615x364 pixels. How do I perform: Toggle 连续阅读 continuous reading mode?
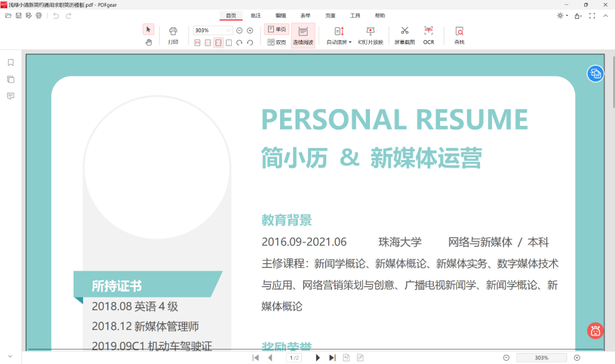[x=303, y=35]
